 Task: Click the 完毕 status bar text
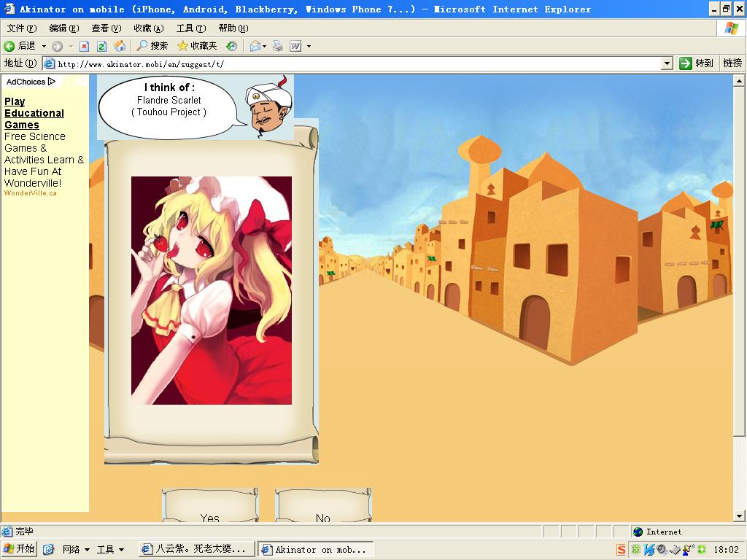pyautogui.click(x=24, y=532)
